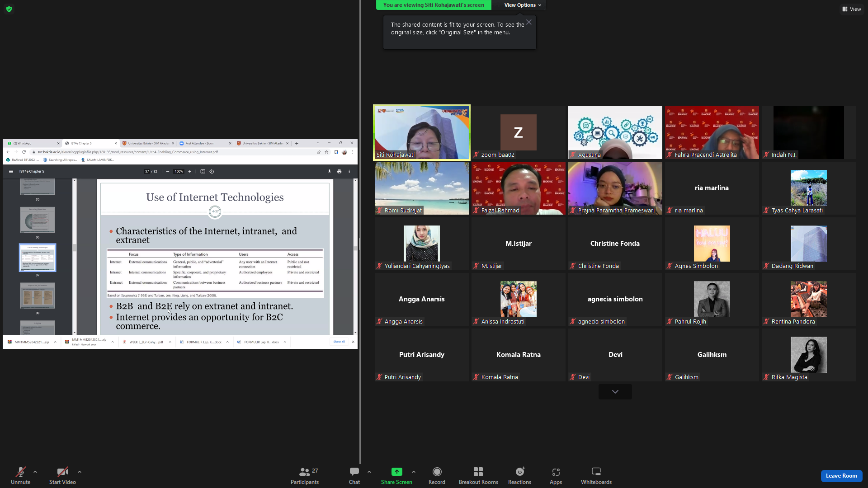Click the browser back arrow in shared screen

click(8, 152)
